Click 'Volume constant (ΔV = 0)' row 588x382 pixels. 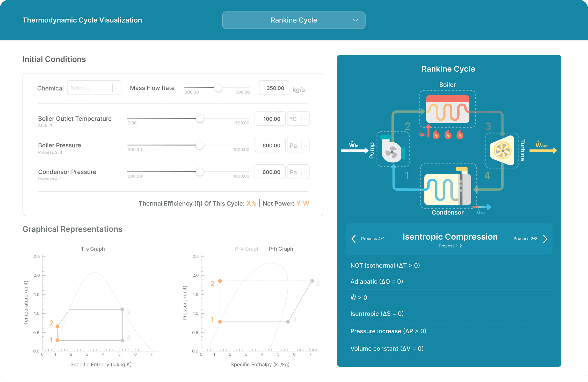pos(449,349)
